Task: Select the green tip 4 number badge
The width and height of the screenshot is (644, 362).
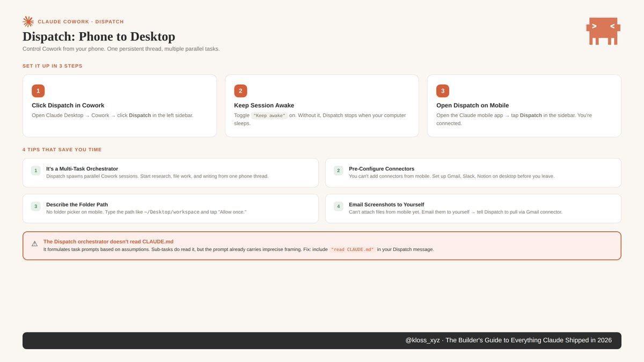Action: pyautogui.click(x=338, y=206)
